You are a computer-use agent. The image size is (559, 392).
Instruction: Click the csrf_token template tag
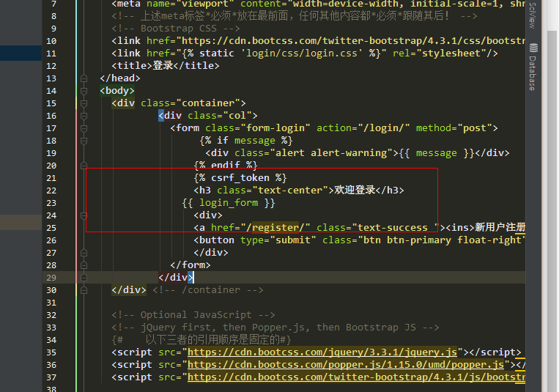click(240, 178)
